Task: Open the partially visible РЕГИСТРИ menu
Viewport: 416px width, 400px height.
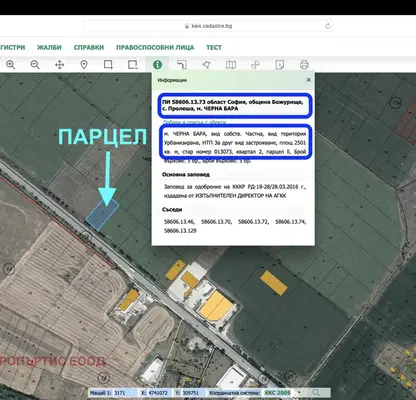Action: [12, 47]
